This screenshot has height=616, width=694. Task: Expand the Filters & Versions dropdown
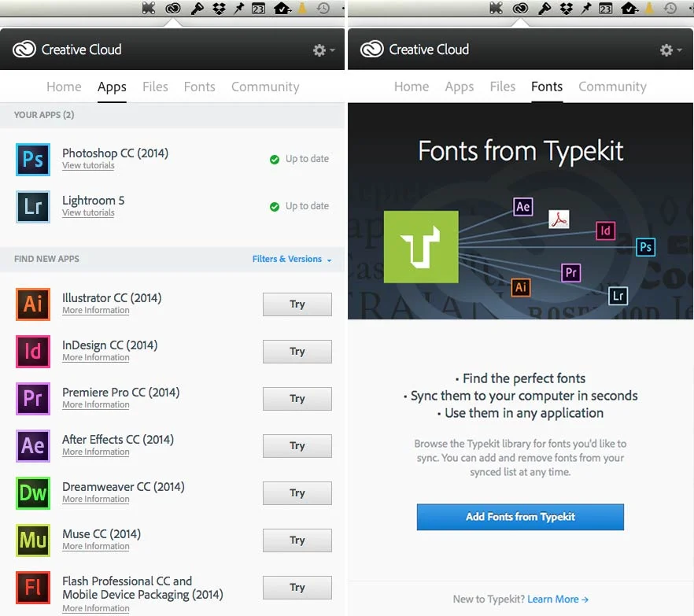(292, 259)
